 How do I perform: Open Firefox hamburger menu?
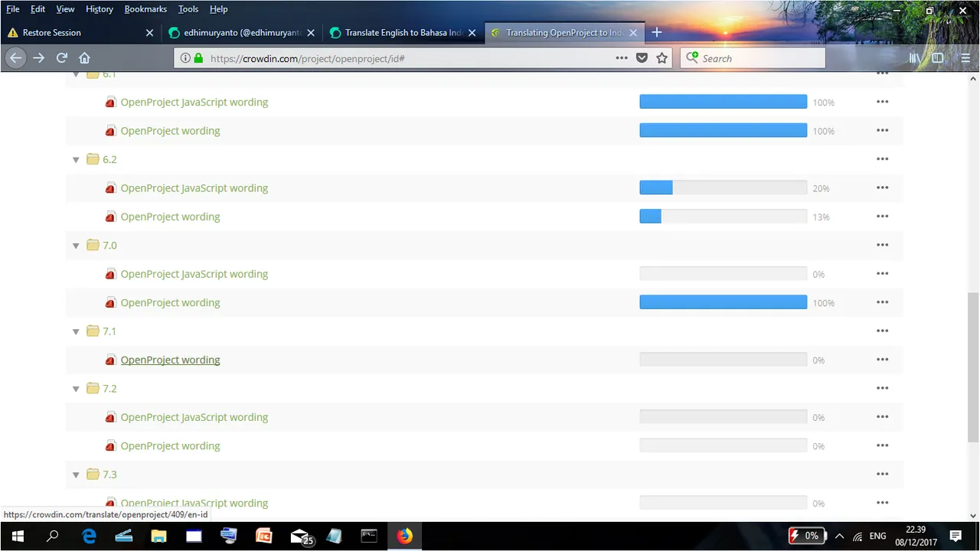click(x=965, y=58)
